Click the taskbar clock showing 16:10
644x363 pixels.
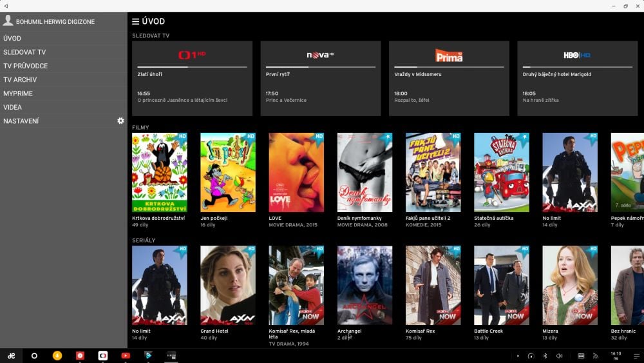pyautogui.click(x=616, y=356)
